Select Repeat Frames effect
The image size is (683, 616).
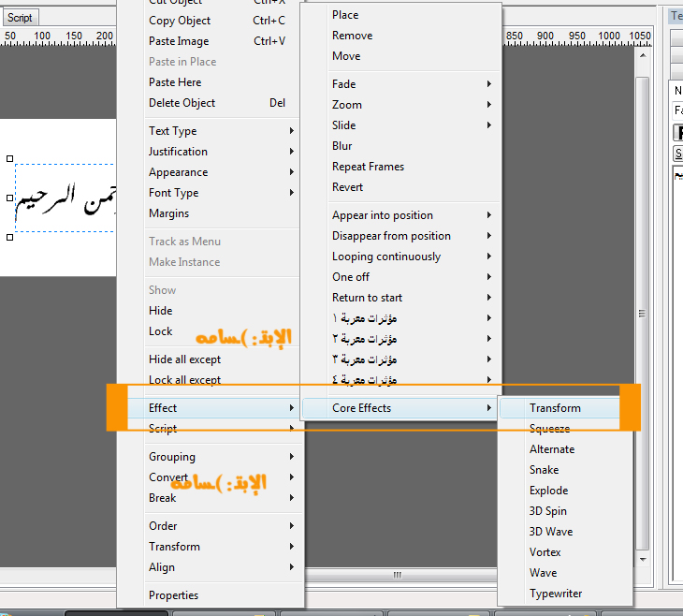click(368, 167)
